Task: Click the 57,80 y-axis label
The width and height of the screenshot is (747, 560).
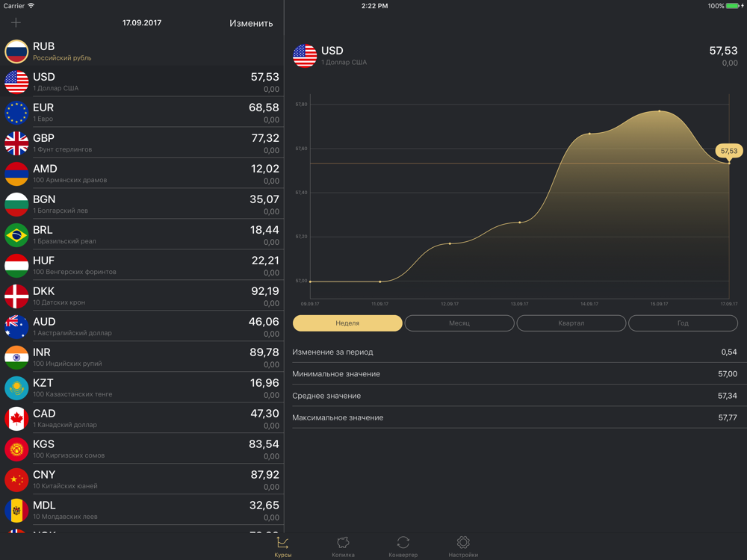Action: (301, 105)
